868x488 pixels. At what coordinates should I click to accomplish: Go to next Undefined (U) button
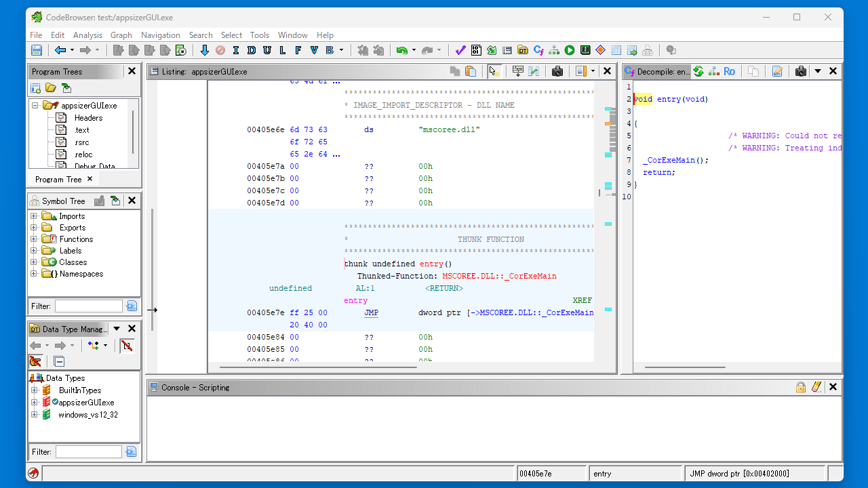pos(267,50)
